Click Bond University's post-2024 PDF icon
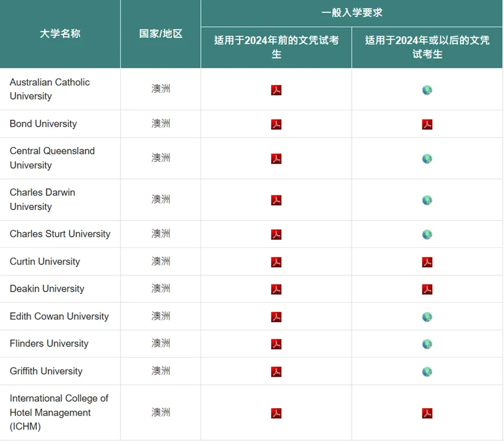Viewport: 504px width, 441px height. click(426, 124)
